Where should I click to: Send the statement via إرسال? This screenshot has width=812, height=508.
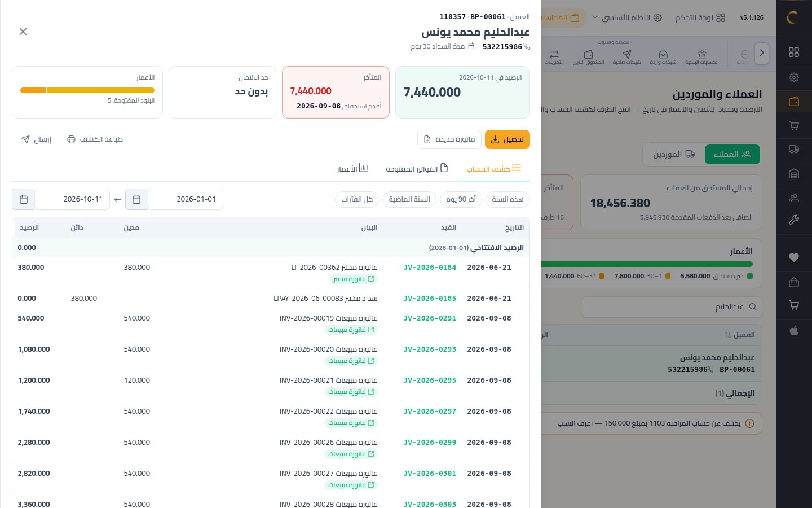point(37,139)
